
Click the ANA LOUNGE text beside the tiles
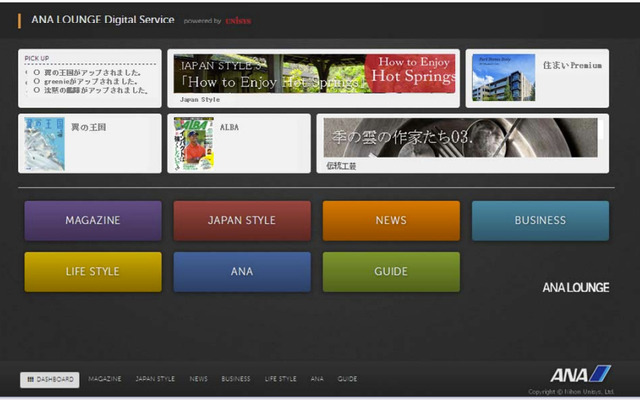[x=576, y=288]
